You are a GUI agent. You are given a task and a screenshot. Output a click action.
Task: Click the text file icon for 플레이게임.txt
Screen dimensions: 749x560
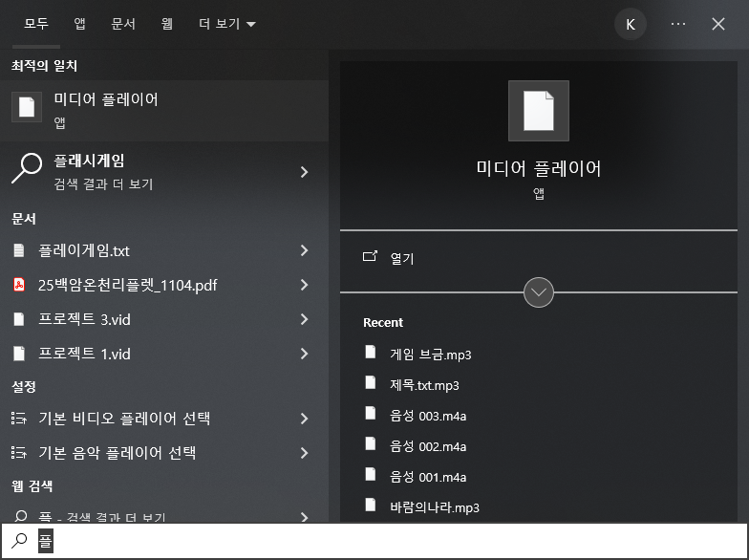[x=19, y=250]
